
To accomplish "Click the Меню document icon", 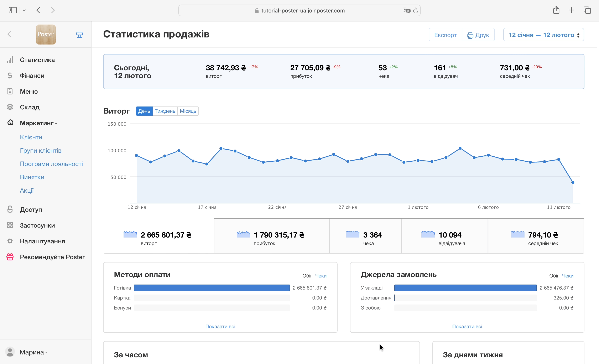I will 10,91.
